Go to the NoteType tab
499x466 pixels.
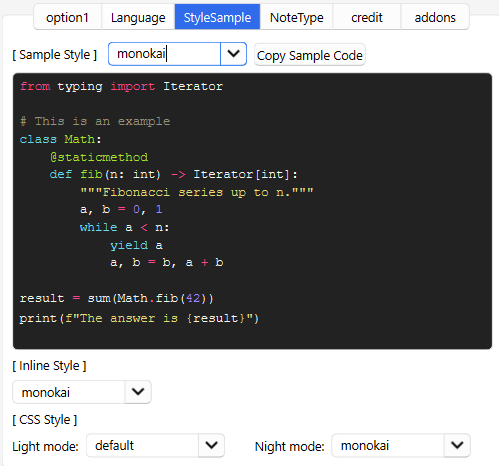296,17
